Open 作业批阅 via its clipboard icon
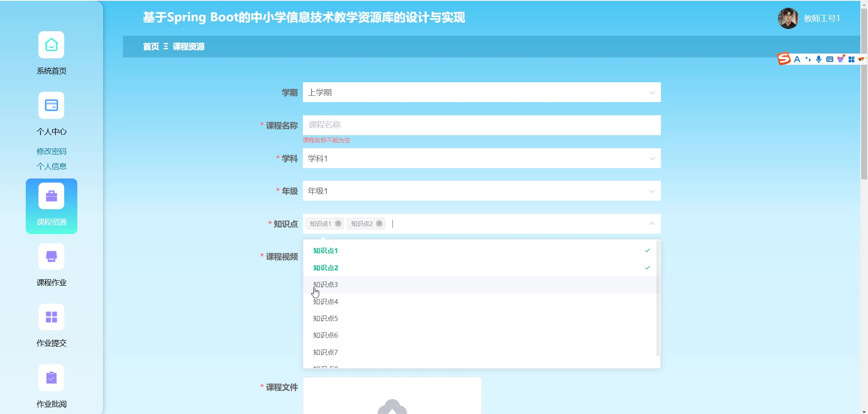Image resolution: width=868 pixels, height=414 pixels. click(51, 377)
